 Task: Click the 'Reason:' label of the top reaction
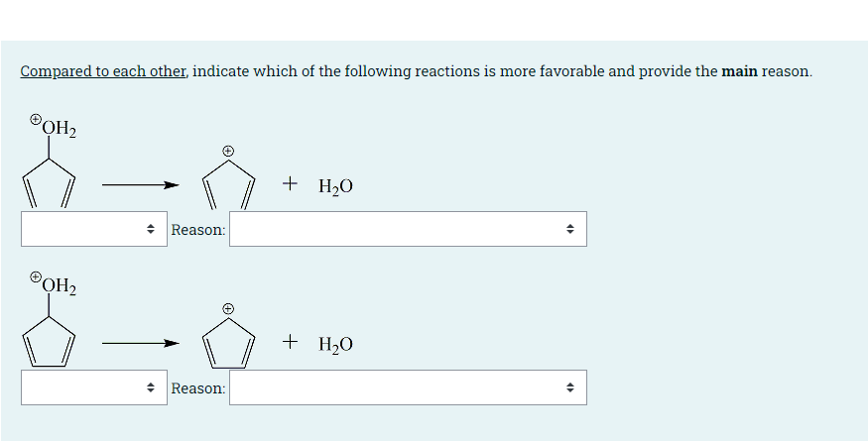tap(198, 230)
